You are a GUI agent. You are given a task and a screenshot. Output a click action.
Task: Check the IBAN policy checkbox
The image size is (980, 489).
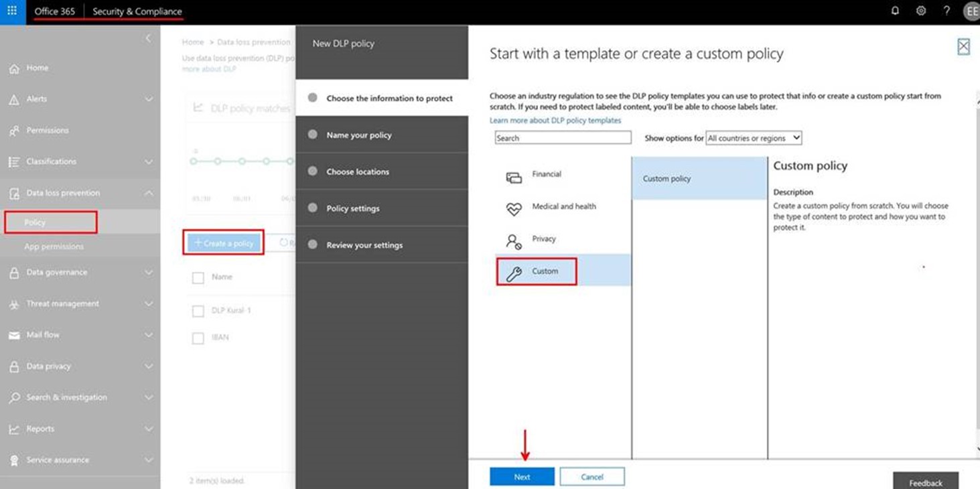198,338
